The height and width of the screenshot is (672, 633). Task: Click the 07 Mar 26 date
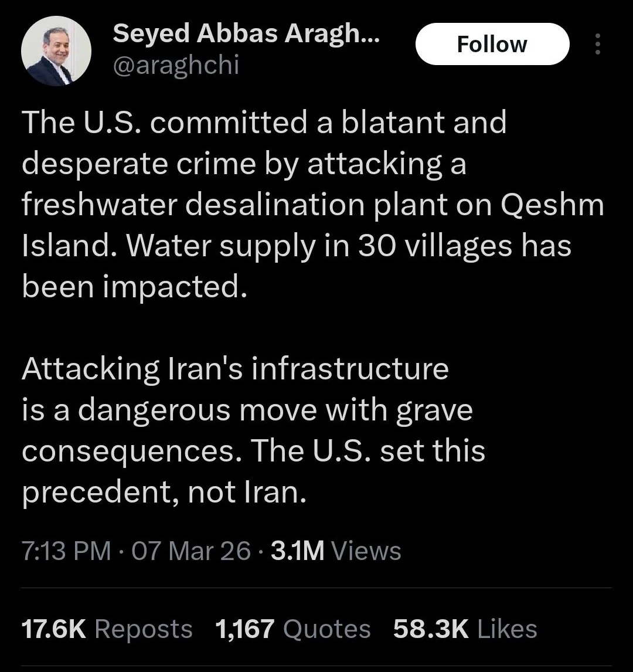[x=191, y=551]
